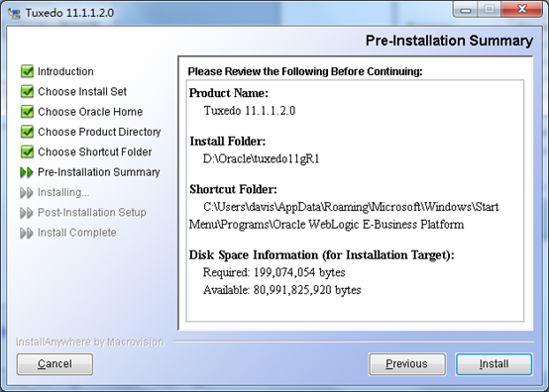Click the install path D:\Oracle\tuxedo11gR1
Viewport: 549px width, 392px height.
point(262,159)
